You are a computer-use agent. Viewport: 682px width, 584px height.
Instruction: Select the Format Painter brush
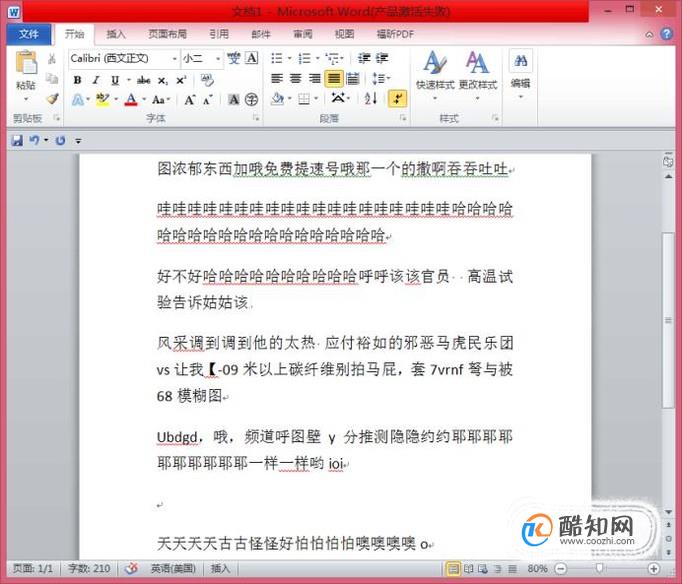(53, 99)
